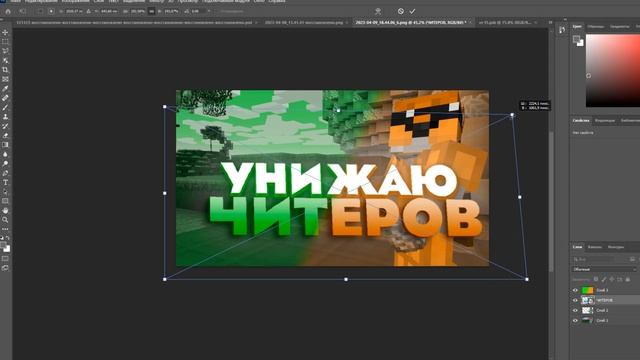
Task: Switch to the last .psb document tab
Action: pos(505,22)
